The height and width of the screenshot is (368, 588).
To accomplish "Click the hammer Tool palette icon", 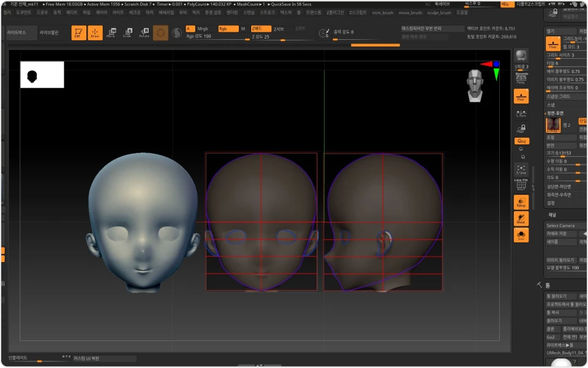I will 539,285.
